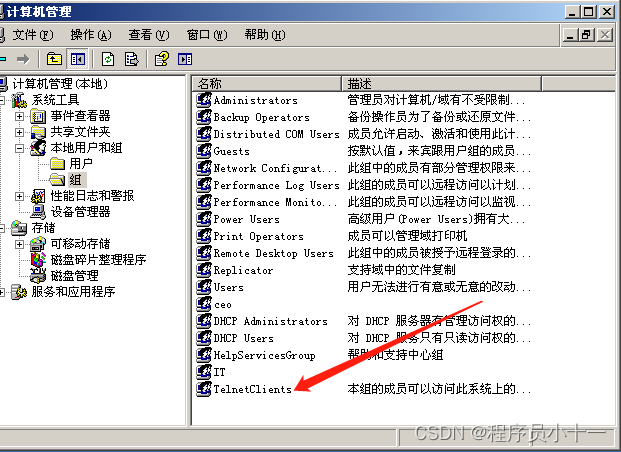Sort by the 描述 column header
621x452 pixels.
pos(442,84)
